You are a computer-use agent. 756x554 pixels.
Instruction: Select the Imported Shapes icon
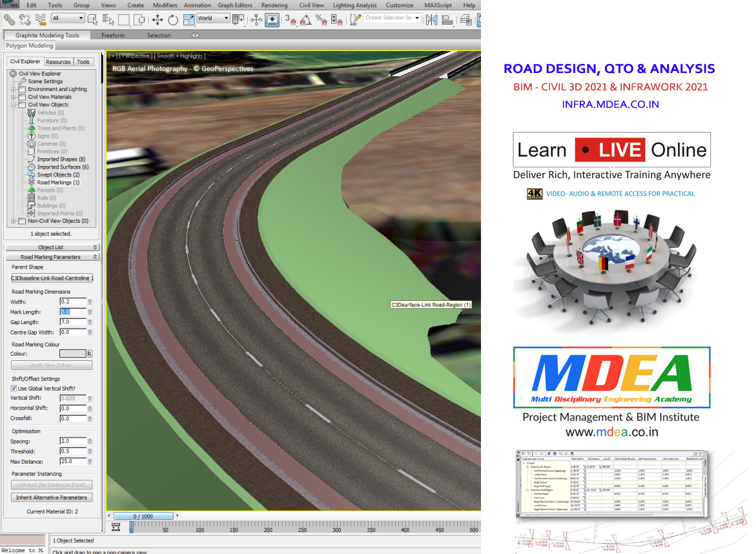click(x=32, y=159)
